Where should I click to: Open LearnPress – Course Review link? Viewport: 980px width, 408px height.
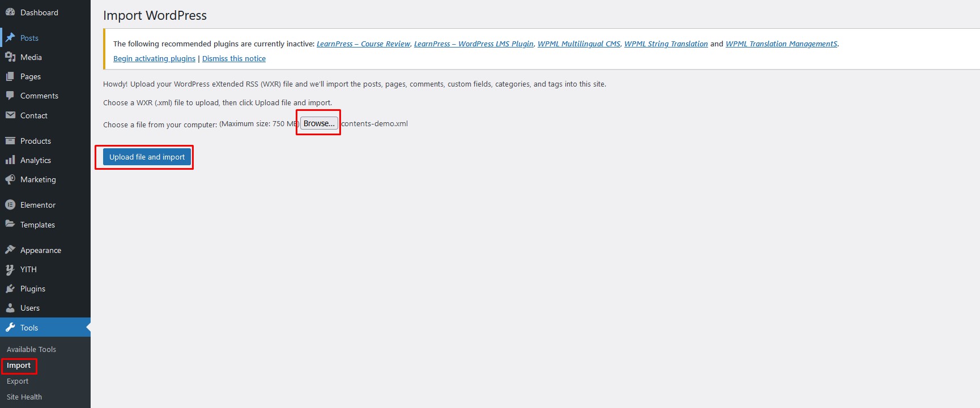tap(363, 44)
